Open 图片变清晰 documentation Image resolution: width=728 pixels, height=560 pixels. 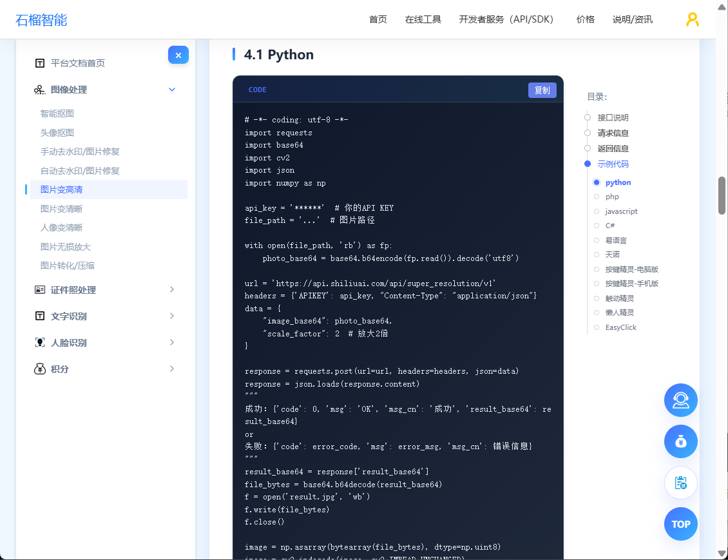tap(61, 209)
